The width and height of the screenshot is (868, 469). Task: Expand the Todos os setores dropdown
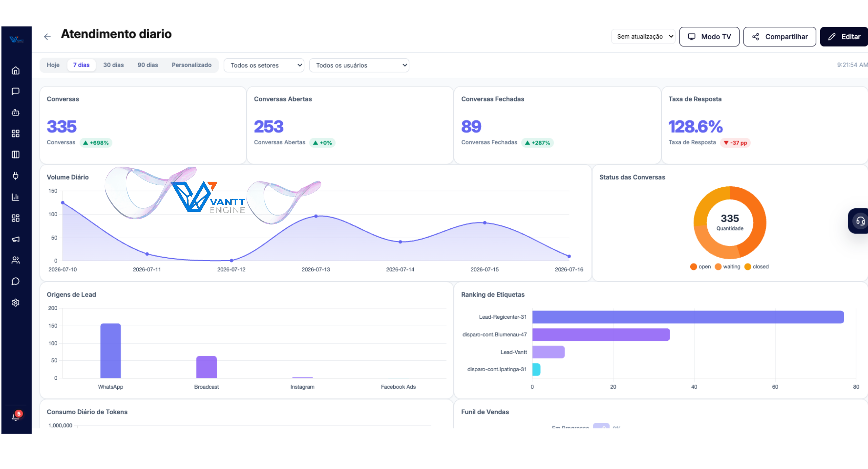coord(264,65)
